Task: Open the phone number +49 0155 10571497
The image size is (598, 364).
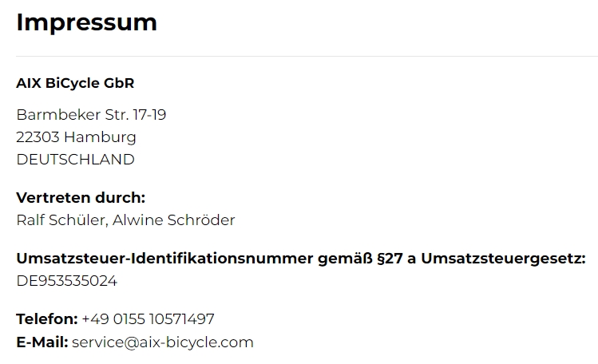Action: (x=148, y=319)
